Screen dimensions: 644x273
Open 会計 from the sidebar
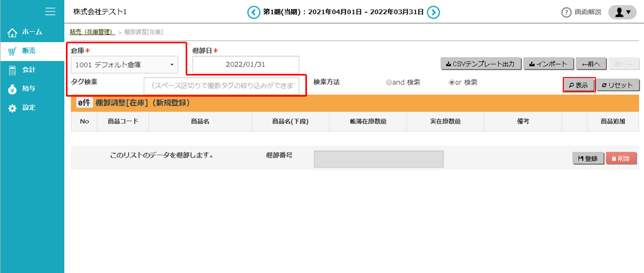[x=28, y=70]
